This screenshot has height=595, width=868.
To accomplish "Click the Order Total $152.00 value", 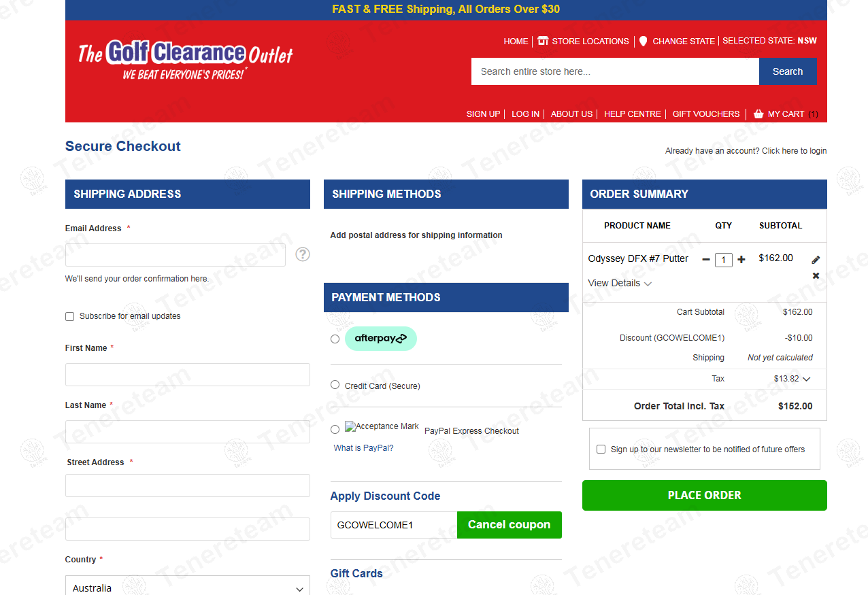I will (795, 406).
